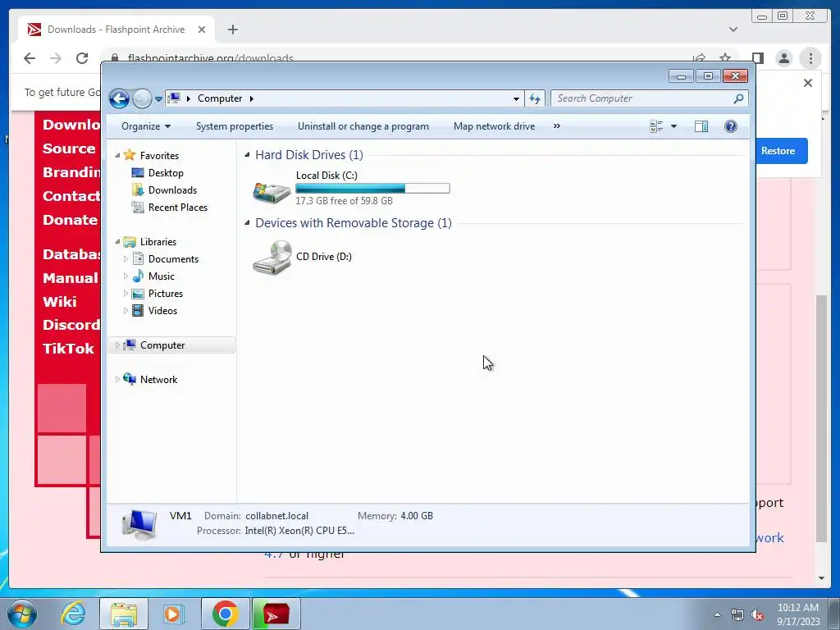Click the Explorer back arrow button
Viewport: 840px width, 630px height.
(x=119, y=98)
